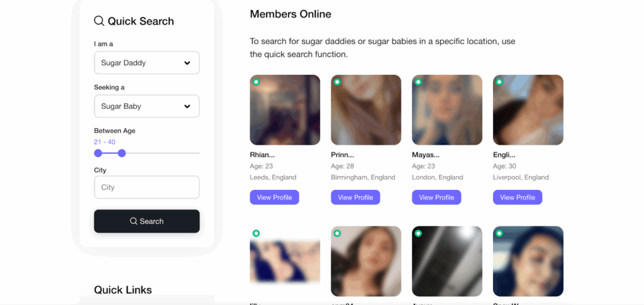Viewport: 644px width, 305px height.
Task: View Profile for Prinn from Birmingham
Action: (x=355, y=197)
